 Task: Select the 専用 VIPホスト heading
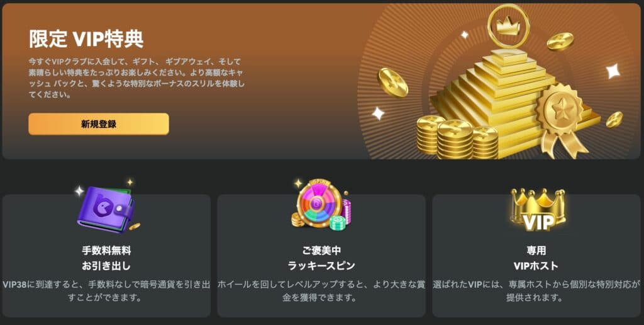[x=536, y=258]
